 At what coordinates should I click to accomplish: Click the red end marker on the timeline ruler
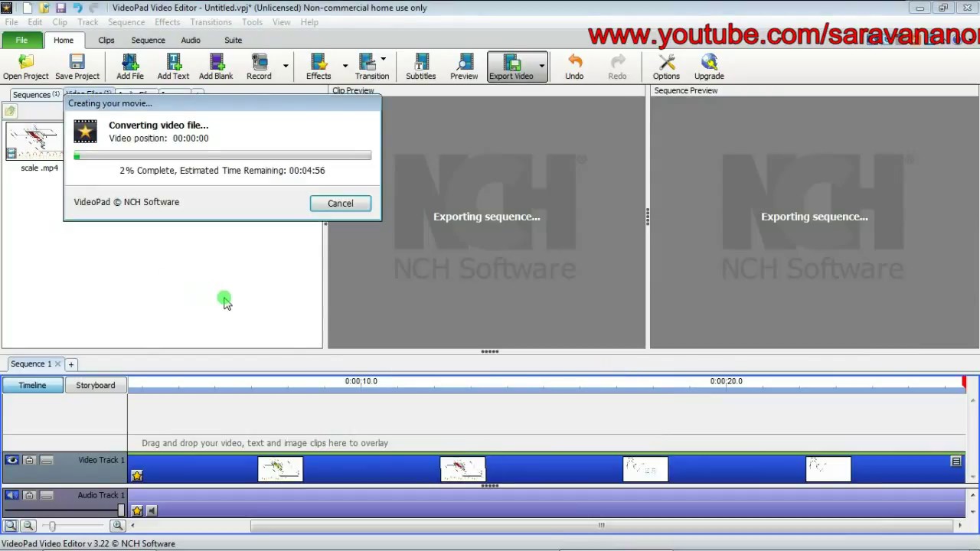(964, 381)
